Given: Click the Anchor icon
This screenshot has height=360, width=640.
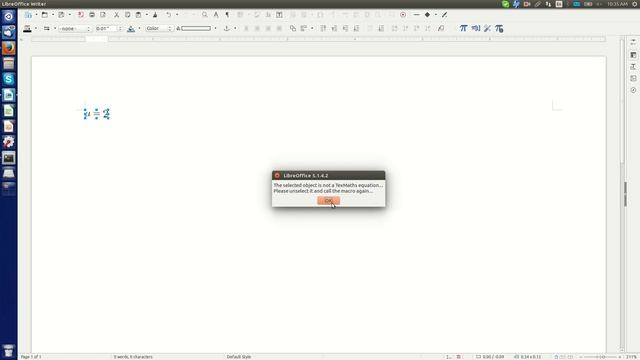Looking at the screenshot, I should point(227,28).
